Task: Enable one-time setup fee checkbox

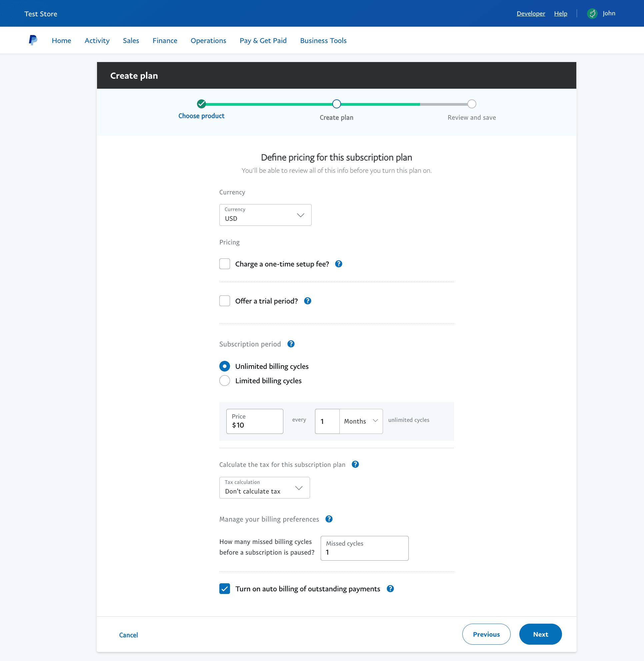Action: [225, 264]
